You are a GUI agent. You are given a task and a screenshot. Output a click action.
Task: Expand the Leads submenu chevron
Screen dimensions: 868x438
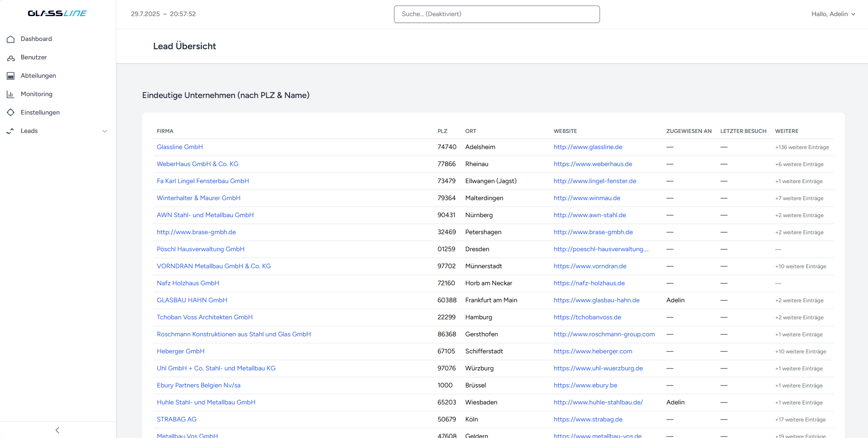(105, 131)
